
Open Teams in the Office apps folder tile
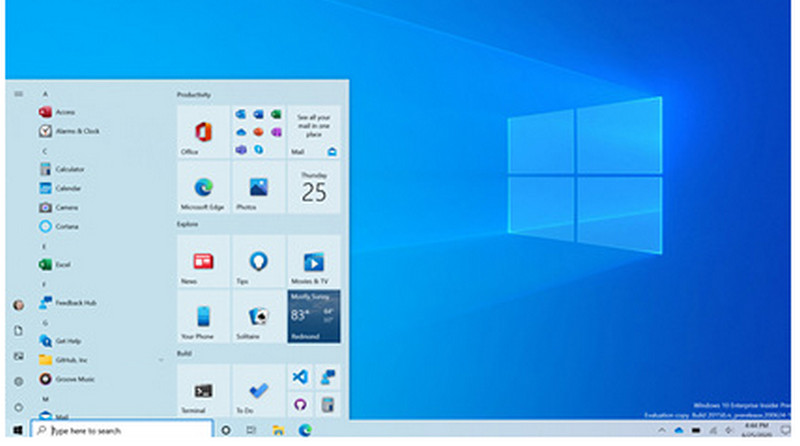point(241,150)
